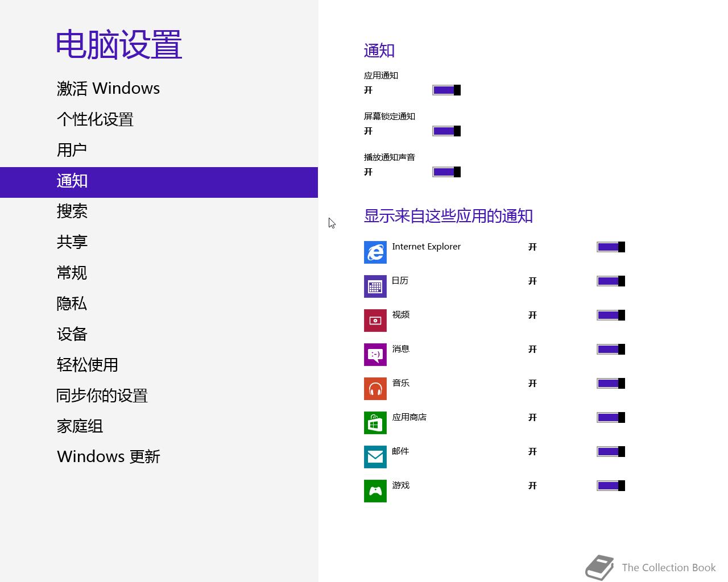Click the 消息 app label
This screenshot has width=728, height=582.
coord(401,349)
